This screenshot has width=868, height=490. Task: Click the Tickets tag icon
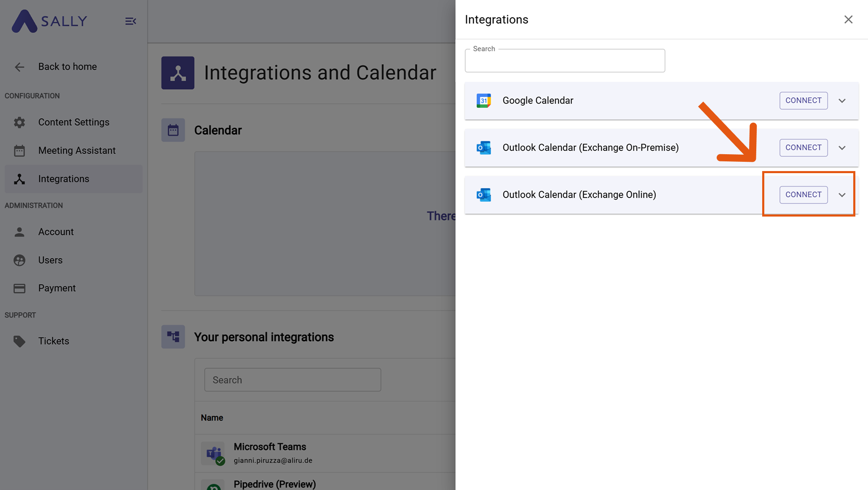19,341
